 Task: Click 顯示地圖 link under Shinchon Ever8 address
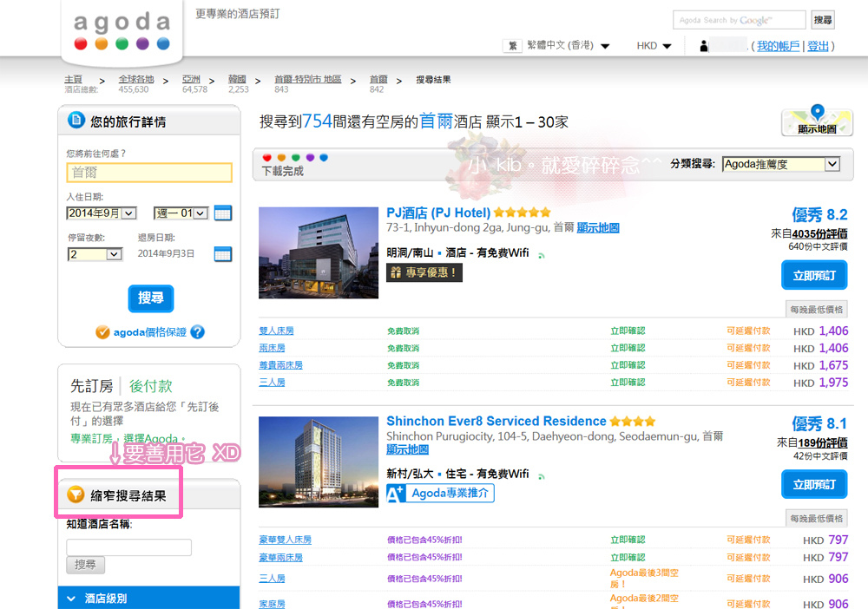click(x=407, y=449)
